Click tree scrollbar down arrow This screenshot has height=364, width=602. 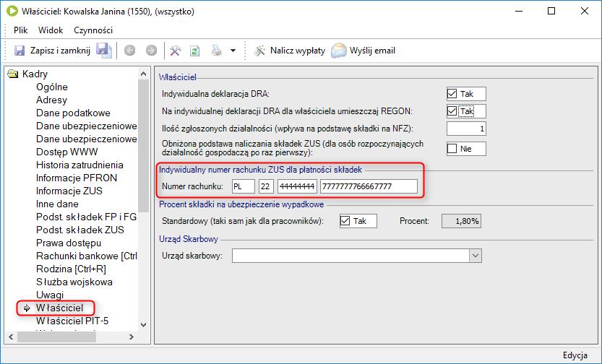pos(144,325)
